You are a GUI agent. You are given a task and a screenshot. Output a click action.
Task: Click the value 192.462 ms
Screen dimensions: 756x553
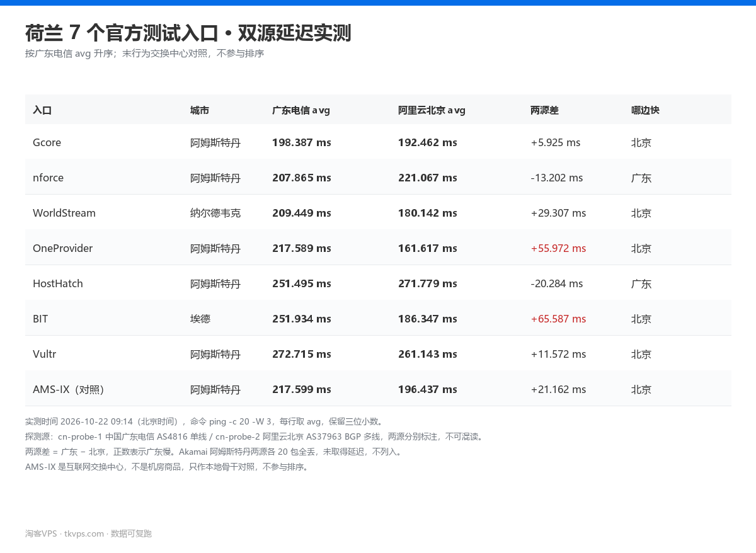[428, 142]
